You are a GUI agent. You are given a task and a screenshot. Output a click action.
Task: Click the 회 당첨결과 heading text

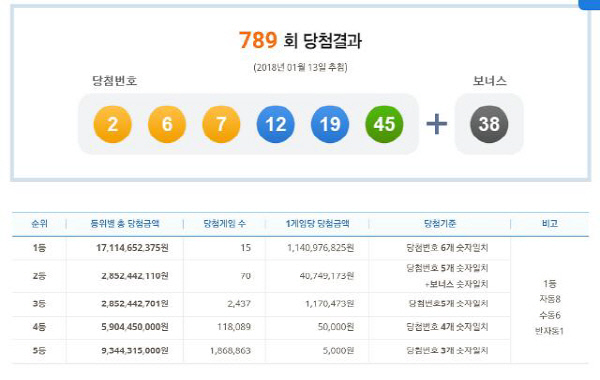click(323, 41)
